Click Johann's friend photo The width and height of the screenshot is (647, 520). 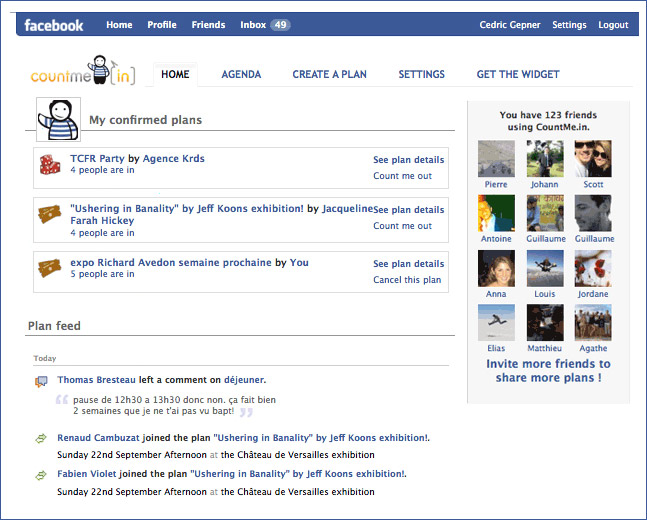[x=545, y=159]
